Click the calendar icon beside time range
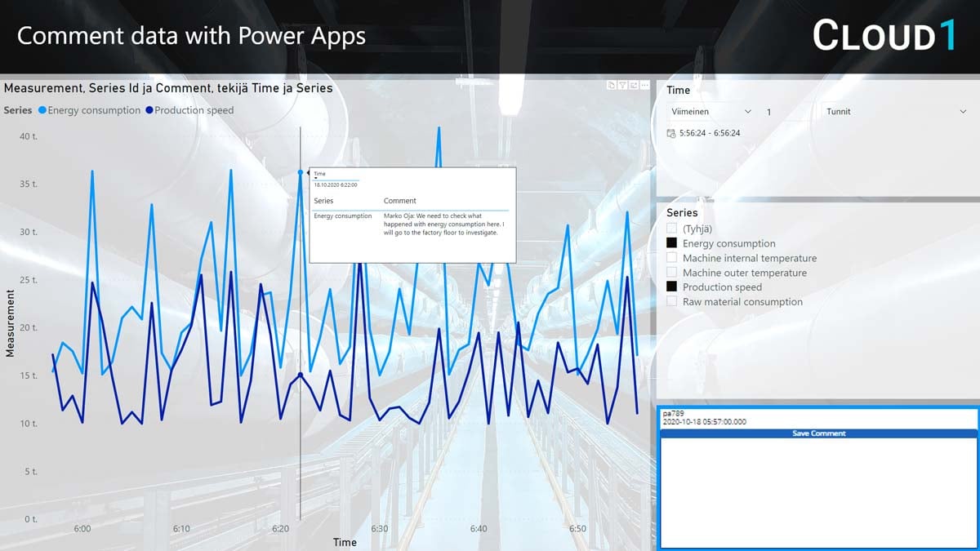The width and height of the screenshot is (980, 551). click(x=671, y=133)
